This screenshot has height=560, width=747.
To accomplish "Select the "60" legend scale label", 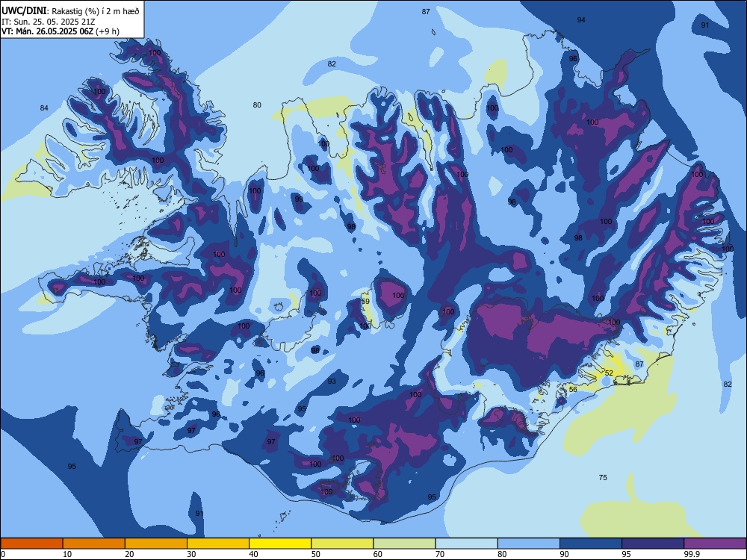I will coord(378,554).
